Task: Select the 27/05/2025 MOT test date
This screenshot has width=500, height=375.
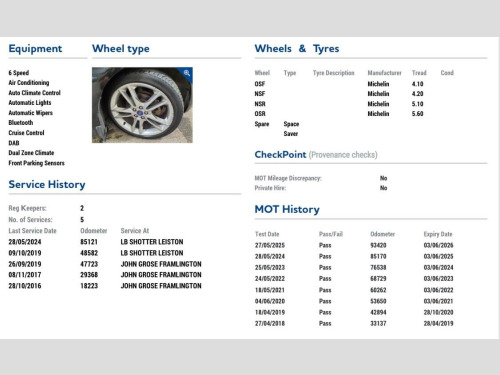Action: click(270, 245)
